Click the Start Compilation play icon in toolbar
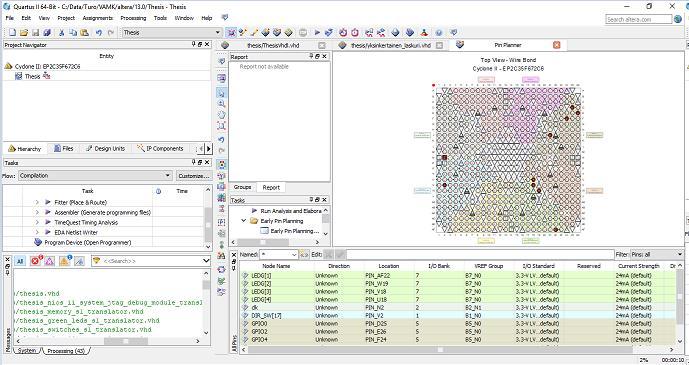689x365 pixels. (x=317, y=33)
